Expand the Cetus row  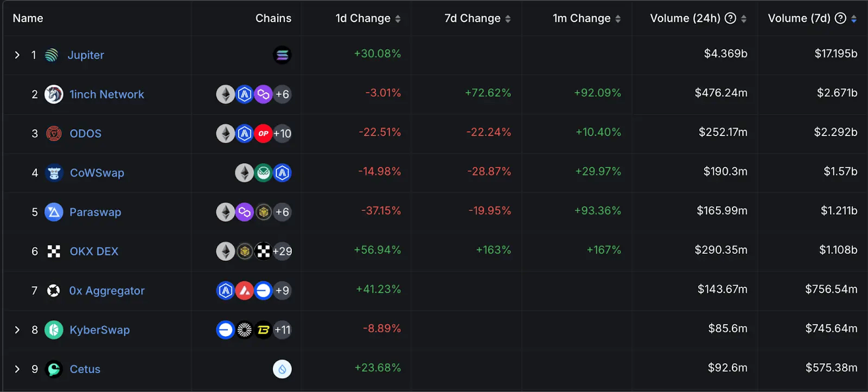pos(17,369)
